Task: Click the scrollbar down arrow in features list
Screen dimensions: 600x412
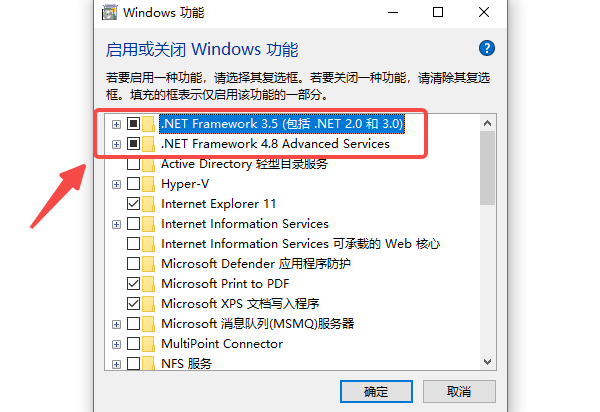Action: (488, 362)
